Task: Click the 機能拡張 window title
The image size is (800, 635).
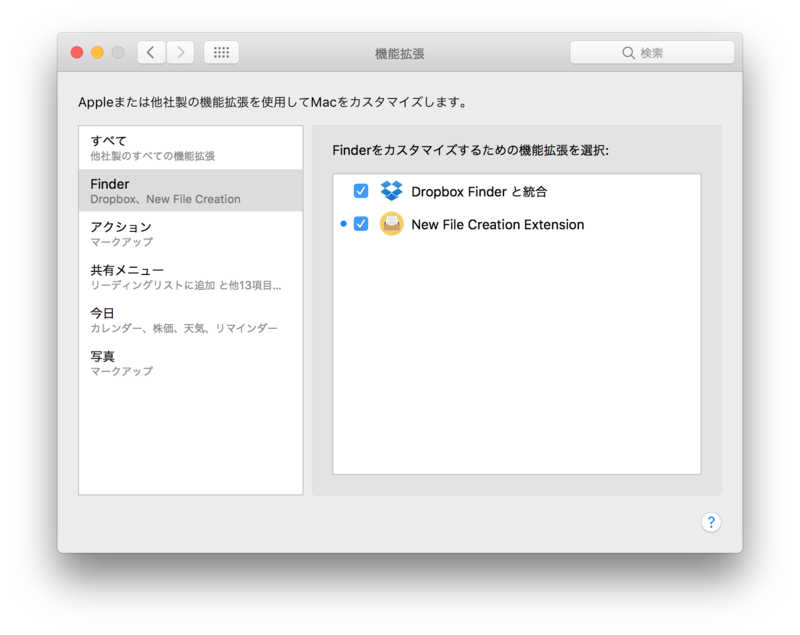Action: [x=399, y=54]
